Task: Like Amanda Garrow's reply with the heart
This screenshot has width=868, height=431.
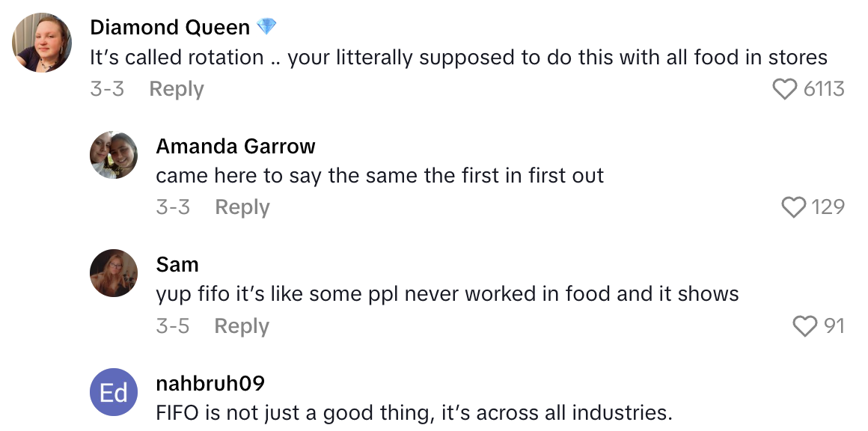Action: pos(793,207)
